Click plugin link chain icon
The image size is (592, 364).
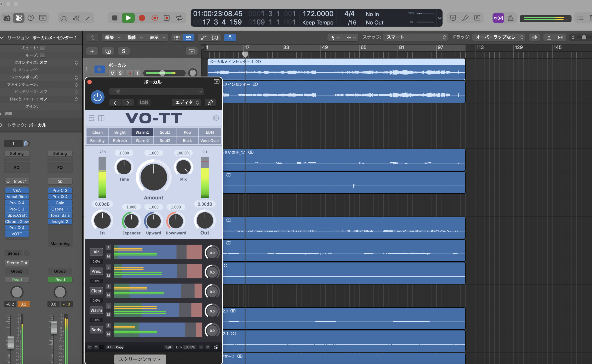click(210, 102)
